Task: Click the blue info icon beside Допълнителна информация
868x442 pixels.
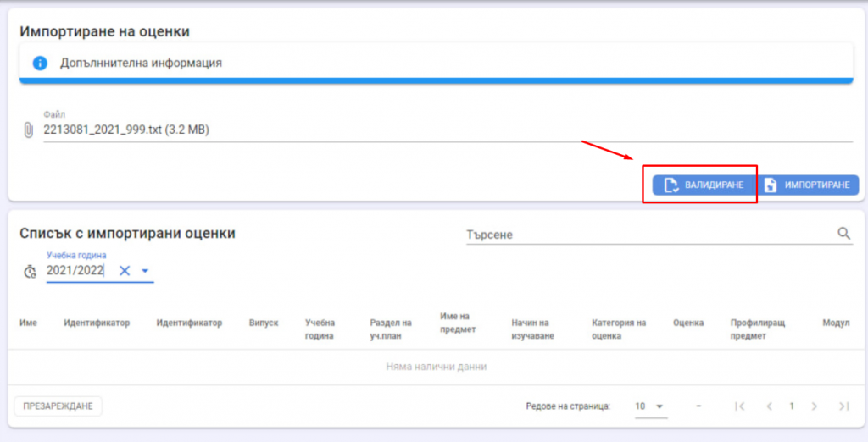Action: pyautogui.click(x=39, y=64)
